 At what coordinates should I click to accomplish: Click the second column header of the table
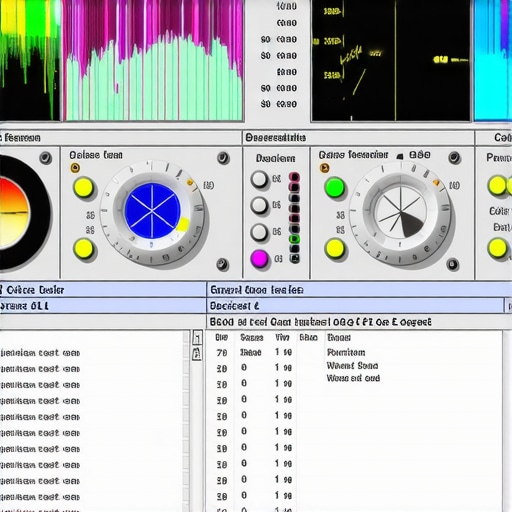pos(252,338)
